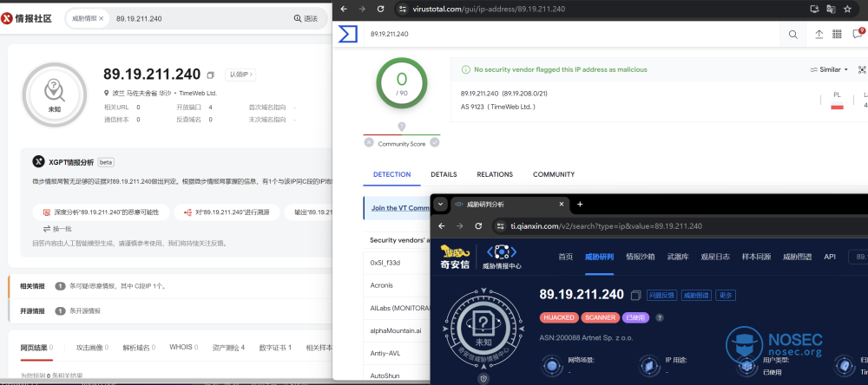Open the 资产测绘 4 tab
This screenshot has width=868, height=385.
228,348
